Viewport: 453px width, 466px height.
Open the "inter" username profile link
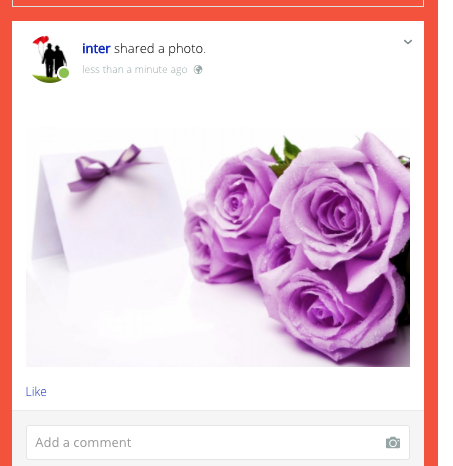[x=96, y=49]
